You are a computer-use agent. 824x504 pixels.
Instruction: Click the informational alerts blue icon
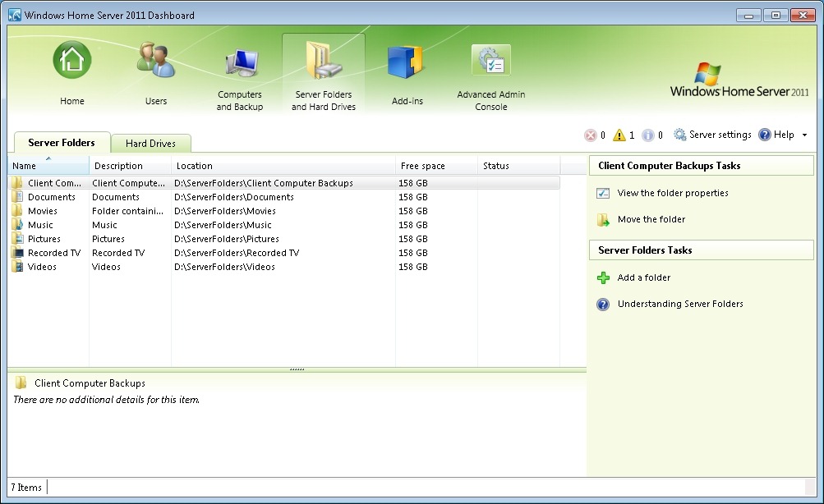coord(648,135)
